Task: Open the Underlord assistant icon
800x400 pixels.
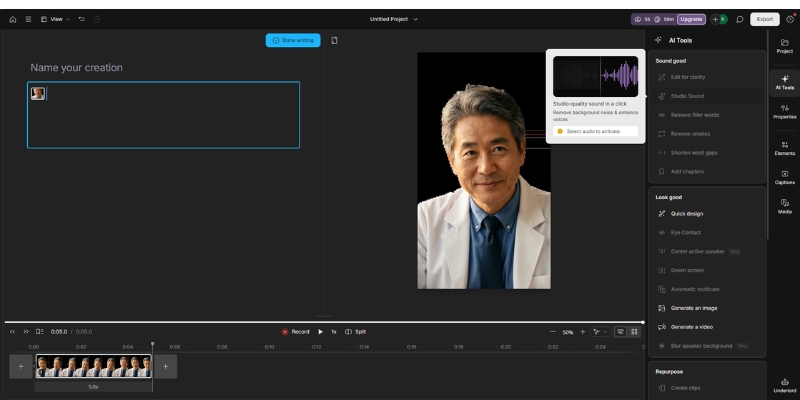Action: click(785, 384)
